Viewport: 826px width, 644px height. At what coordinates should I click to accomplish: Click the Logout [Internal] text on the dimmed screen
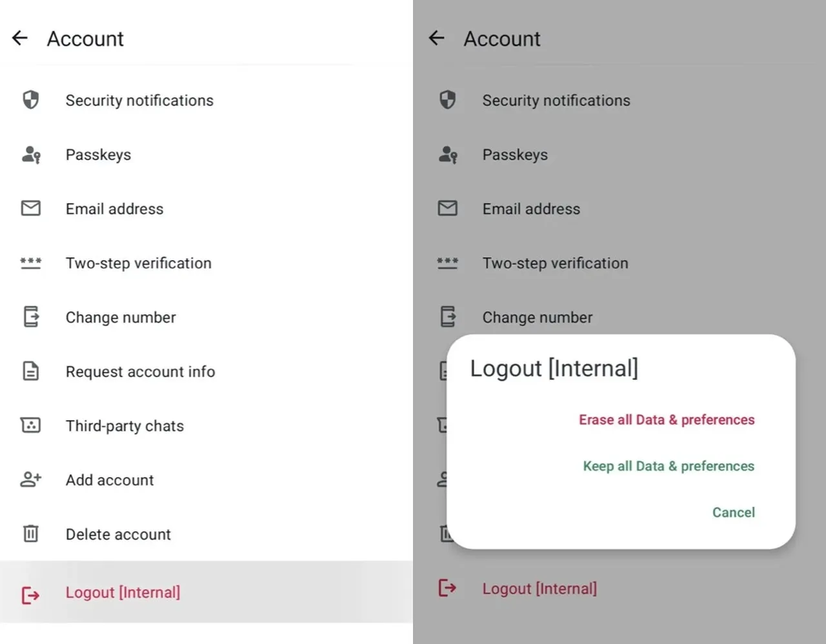tap(539, 589)
